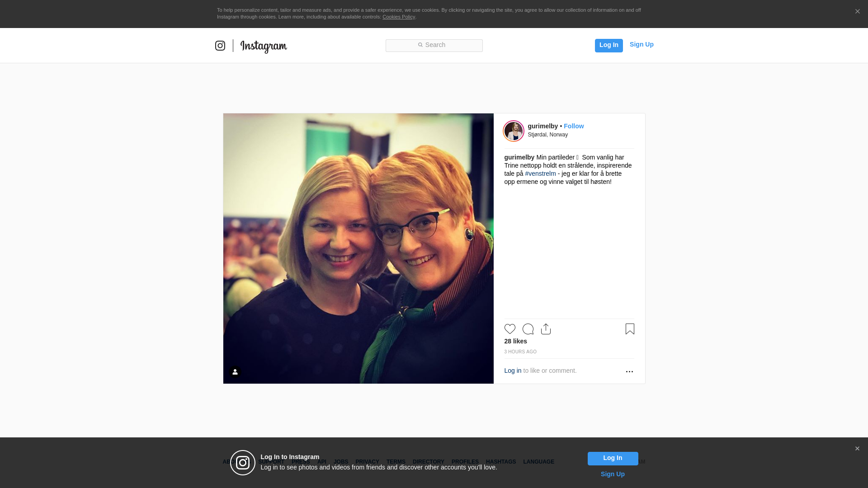Open the API footer link

[322, 462]
